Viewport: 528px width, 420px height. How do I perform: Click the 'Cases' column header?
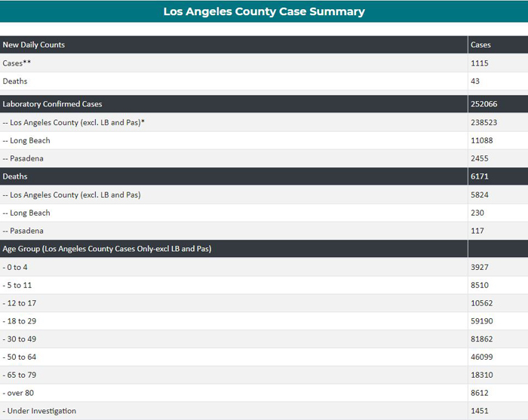[x=480, y=44]
